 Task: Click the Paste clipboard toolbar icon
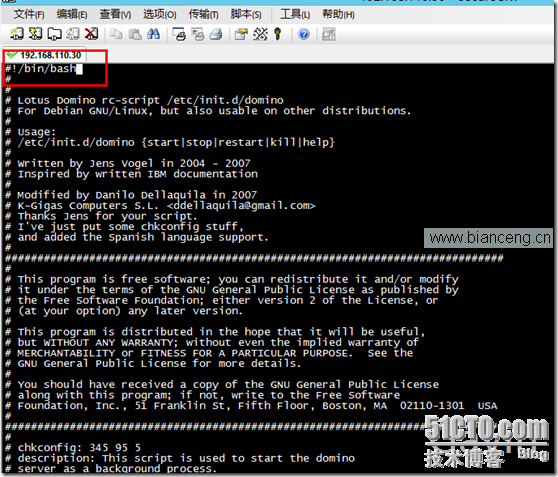click(135, 34)
